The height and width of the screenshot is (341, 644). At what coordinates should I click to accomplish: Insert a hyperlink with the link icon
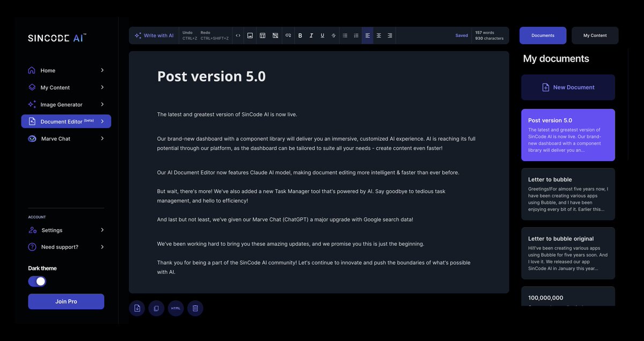pyautogui.click(x=288, y=35)
